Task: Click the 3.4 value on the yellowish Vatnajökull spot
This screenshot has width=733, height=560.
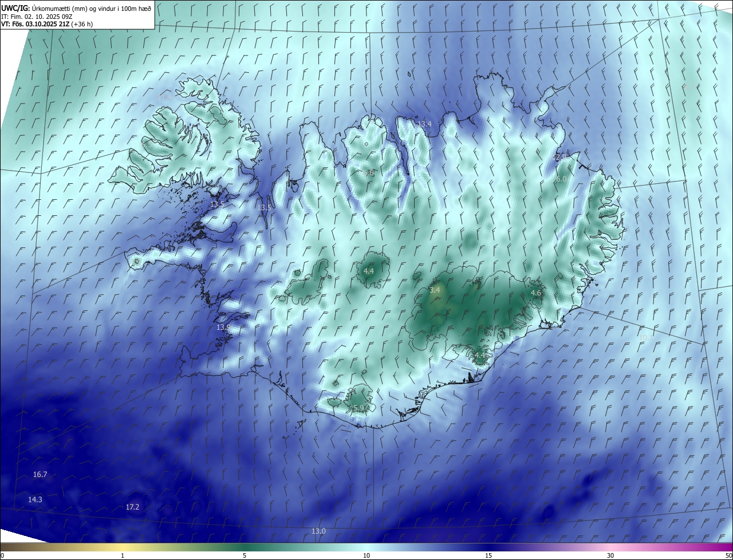Action: 435,290
